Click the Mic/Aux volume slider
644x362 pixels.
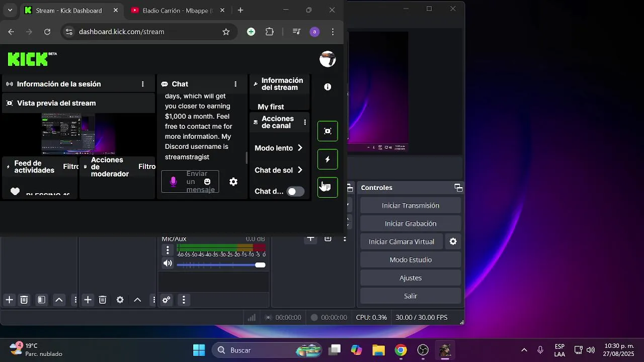coord(221,265)
